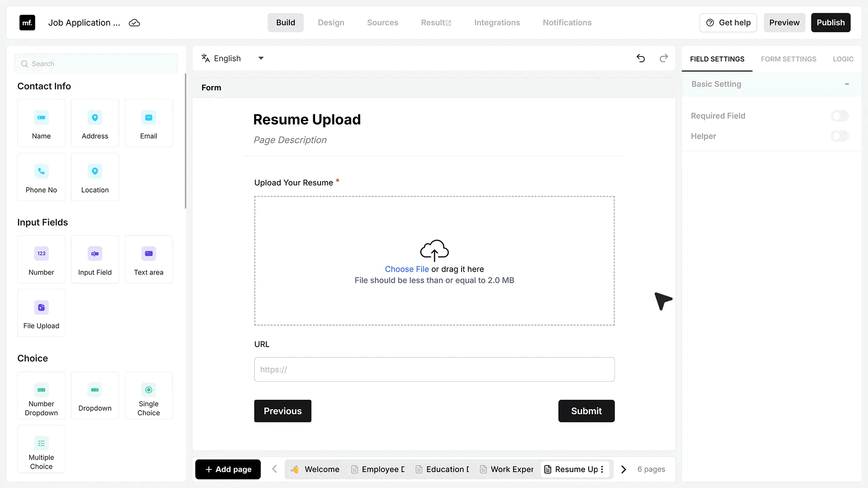Add the Number input element
Image resolution: width=868 pixels, height=488 pixels.
tap(41, 259)
